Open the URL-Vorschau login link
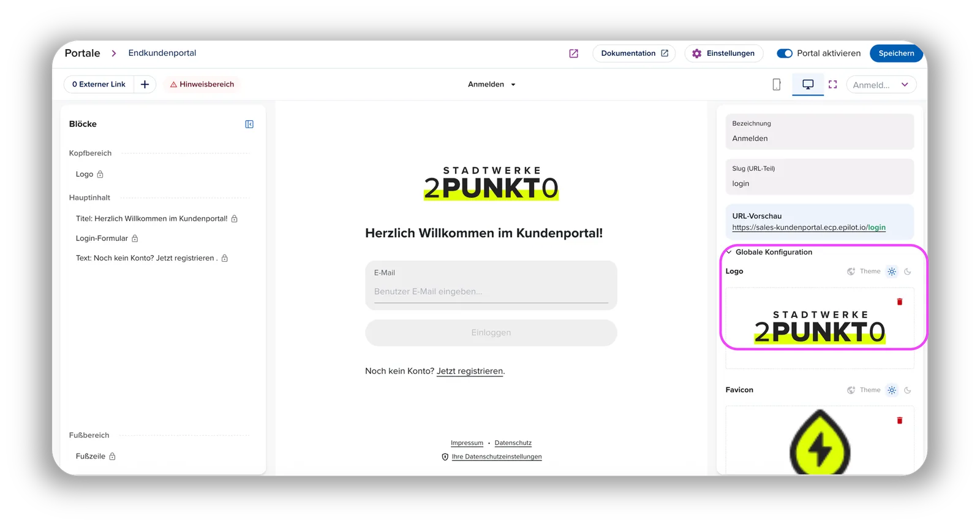980x526 pixels. (x=809, y=227)
